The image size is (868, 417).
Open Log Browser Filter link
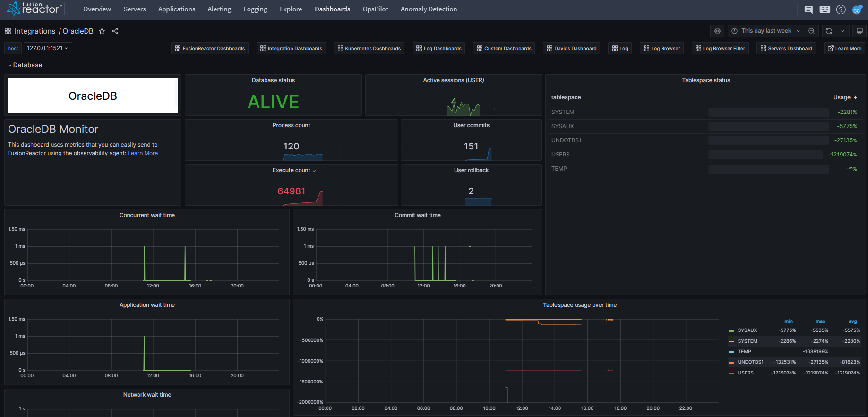[x=720, y=48]
